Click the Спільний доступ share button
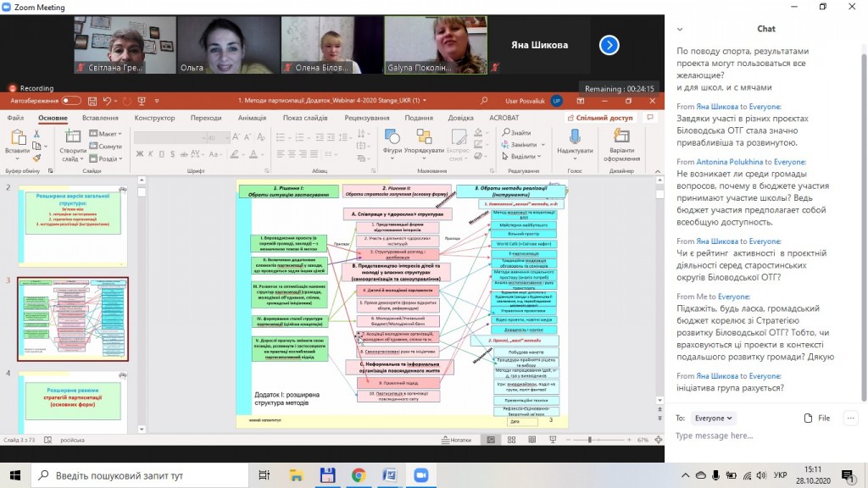The width and height of the screenshot is (868, 488). point(601,118)
